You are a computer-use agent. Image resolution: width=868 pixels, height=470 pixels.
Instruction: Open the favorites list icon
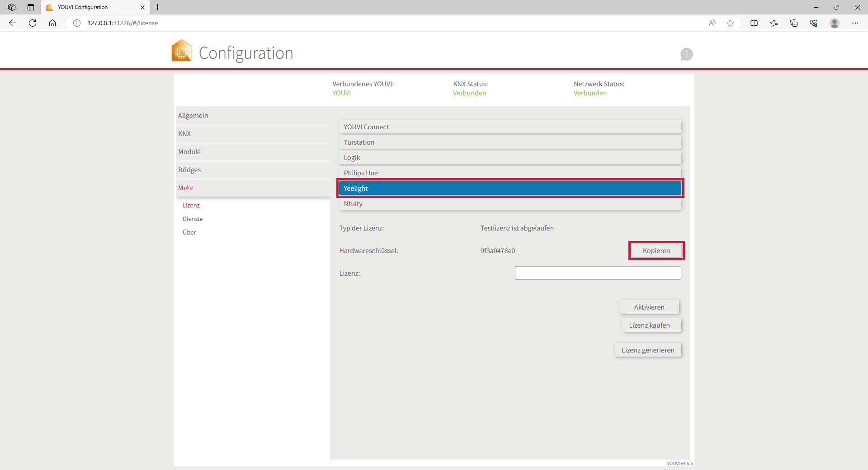[774, 23]
